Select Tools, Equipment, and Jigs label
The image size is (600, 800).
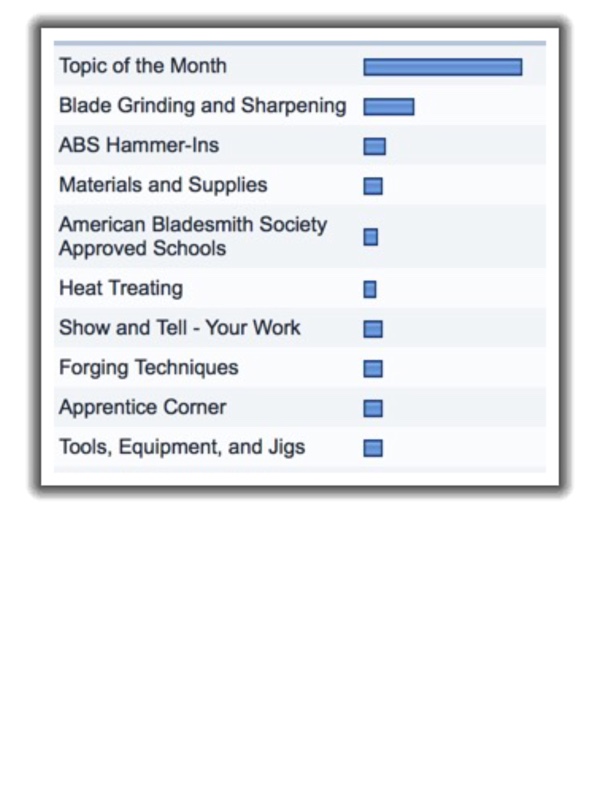[182, 447]
